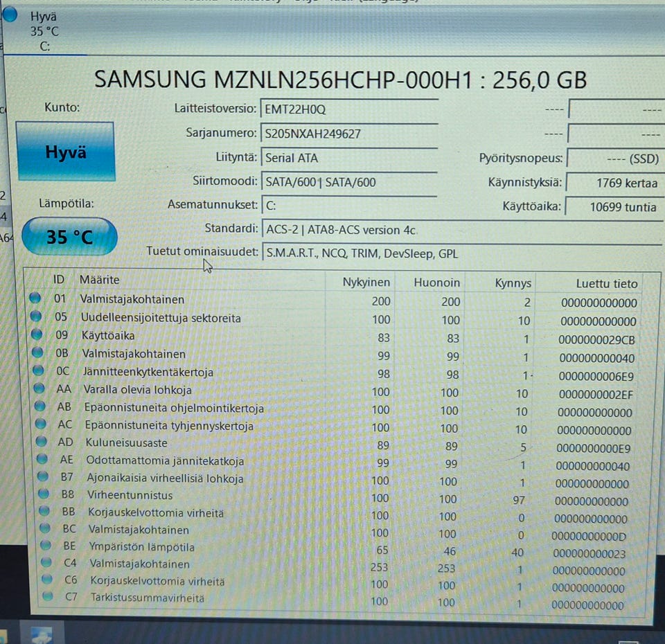The image size is (665, 644).
Task: Click the Laitteistoversio field showing EMT22H0Q
Action: click(x=349, y=109)
